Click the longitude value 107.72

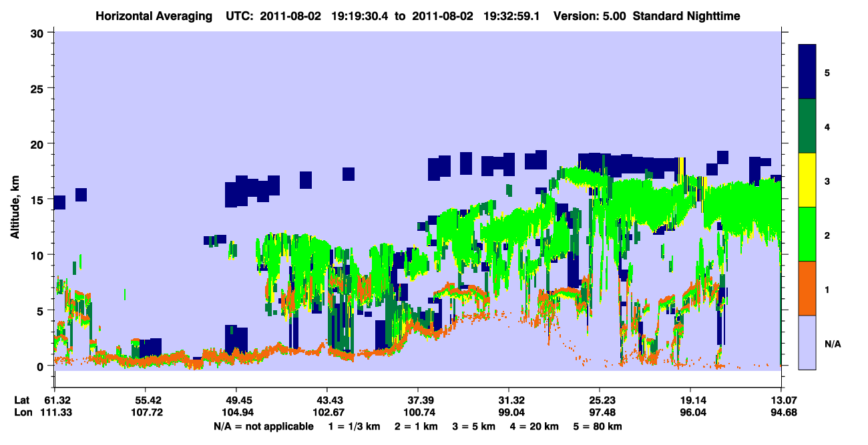146,413
